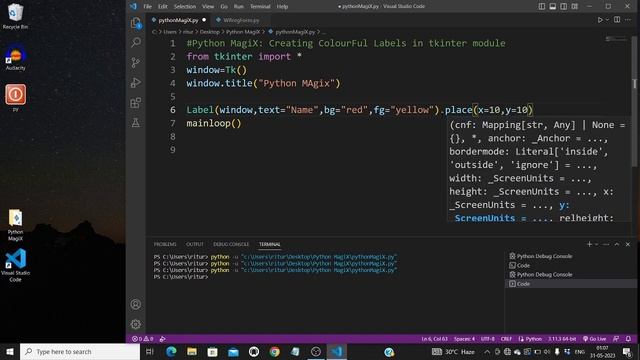The image size is (640, 360).
Task: Click UTF-8 encoding in status bar
Action: pos(487,339)
